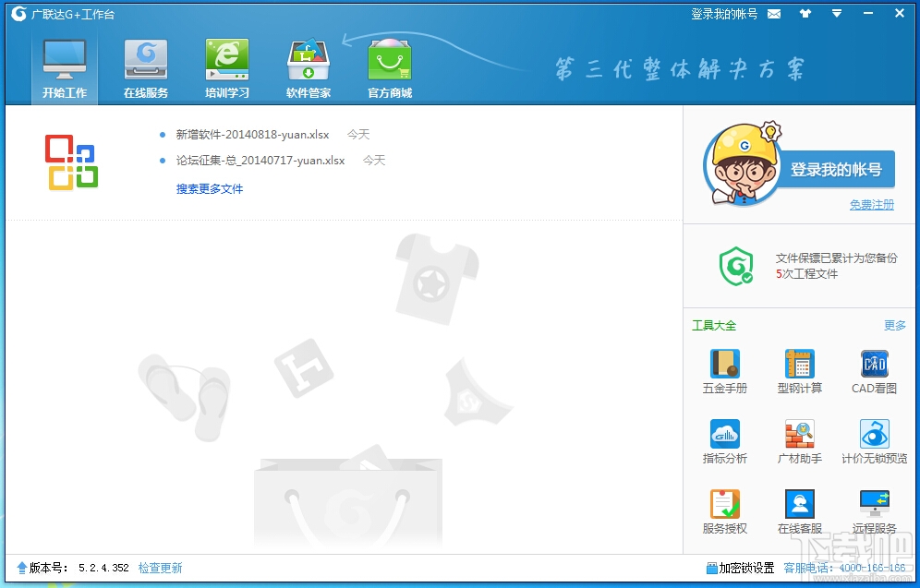Open the title bar dropdown menu arrow
Screen dimensions: 920x588
(x=837, y=14)
